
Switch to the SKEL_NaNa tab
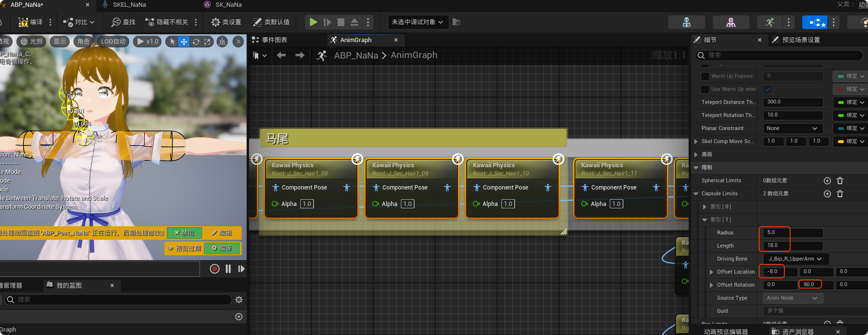(x=130, y=5)
